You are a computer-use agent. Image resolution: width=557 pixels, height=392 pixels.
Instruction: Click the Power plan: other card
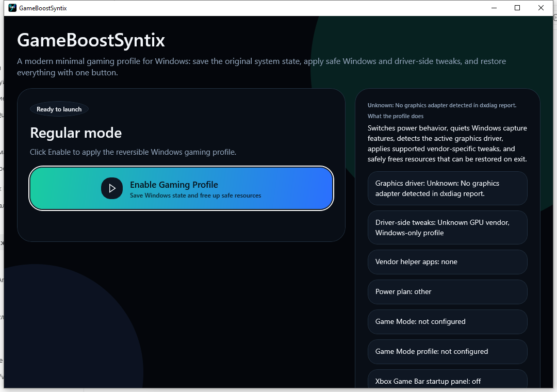point(448,292)
